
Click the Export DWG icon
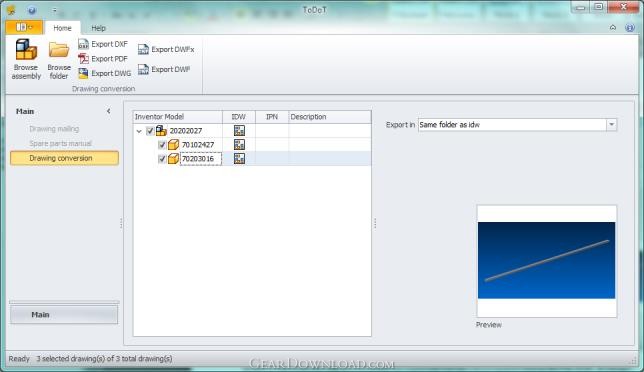83,73
